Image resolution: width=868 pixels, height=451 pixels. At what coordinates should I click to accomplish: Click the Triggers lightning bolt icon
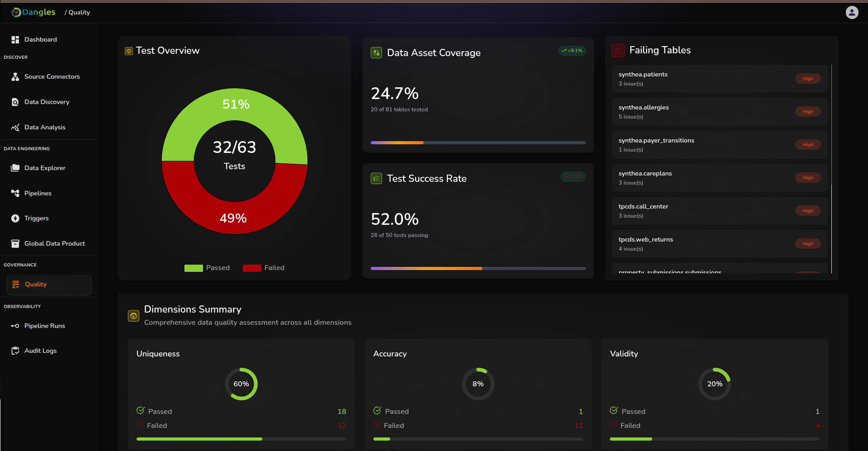click(15, 218)
